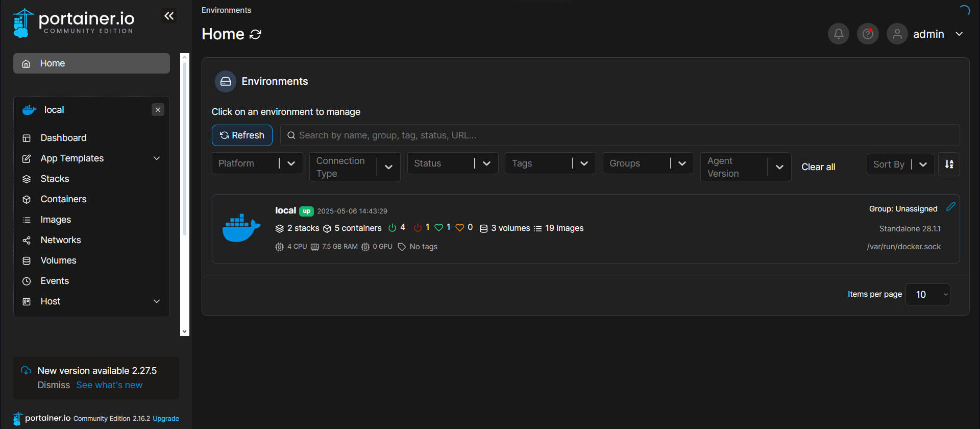
Task: Click the Environments header drive icon
Action: pos(226,81)
